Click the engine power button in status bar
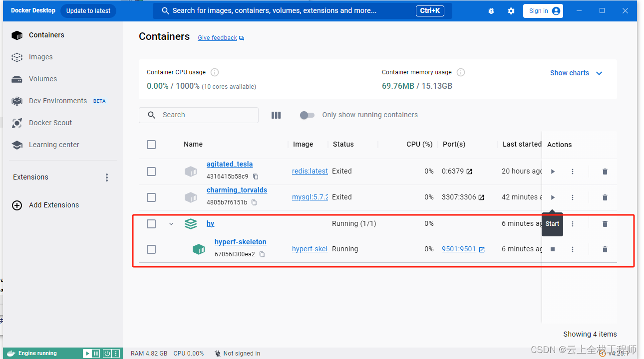The image size is (644, 359). click(107, 354)
